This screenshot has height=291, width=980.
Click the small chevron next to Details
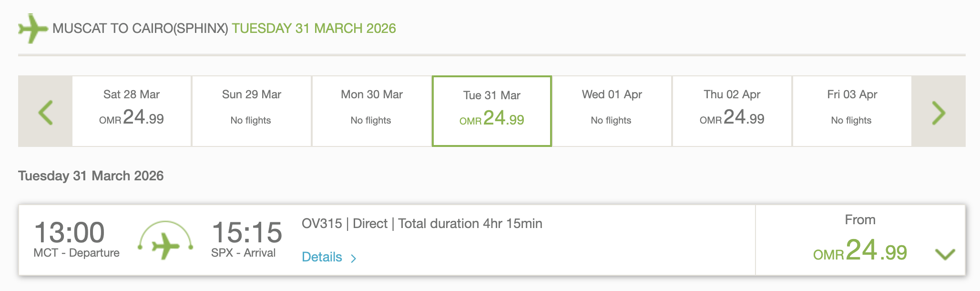354,259
